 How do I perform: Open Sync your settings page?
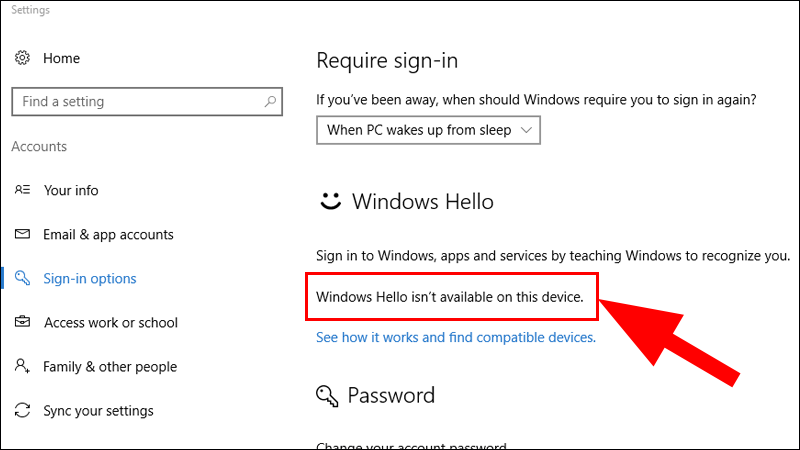pyautogui.click(x=98, y=411)
